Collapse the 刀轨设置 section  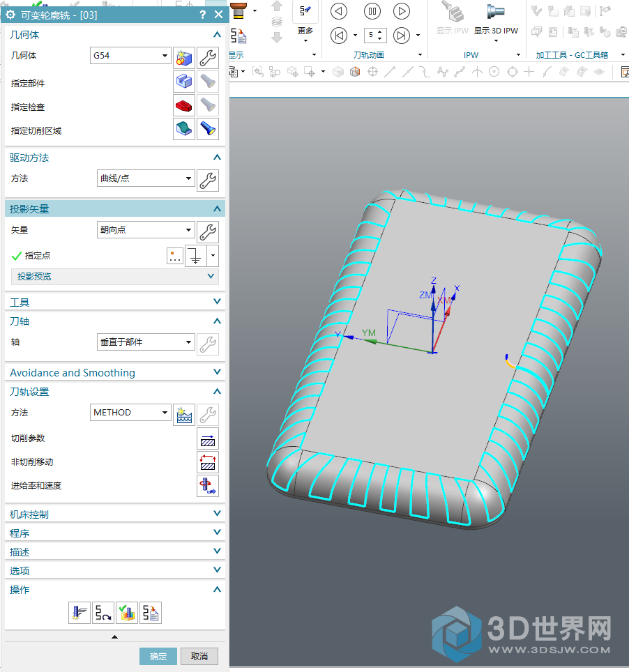pyautogui.click(x=115, y=391)
